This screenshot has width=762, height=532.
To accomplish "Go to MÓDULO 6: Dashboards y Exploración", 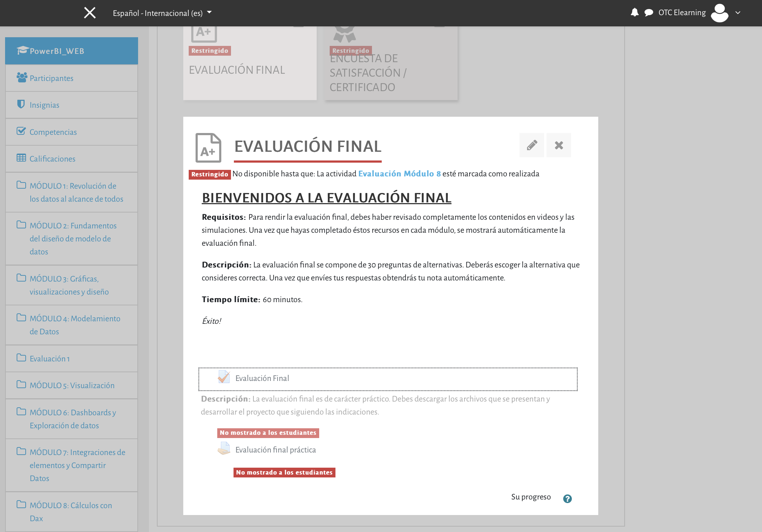I will [x=72, y=419].
